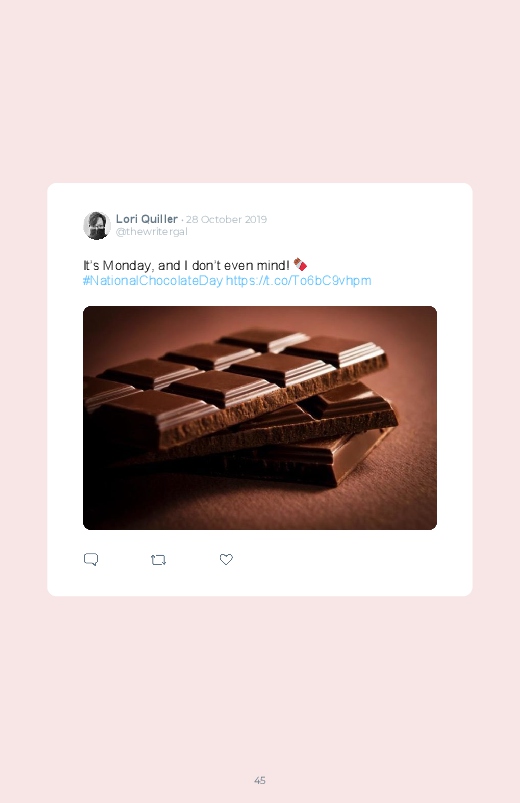Follow the #NationalChocolateDay hashtag
Viewport: 520px width, 803px height.
(153, 281)
